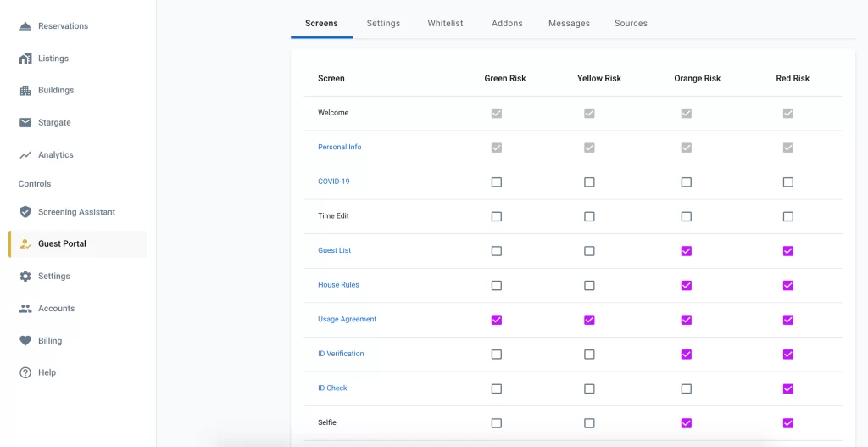Open the House Rules screen link

(x=338, y=285)
